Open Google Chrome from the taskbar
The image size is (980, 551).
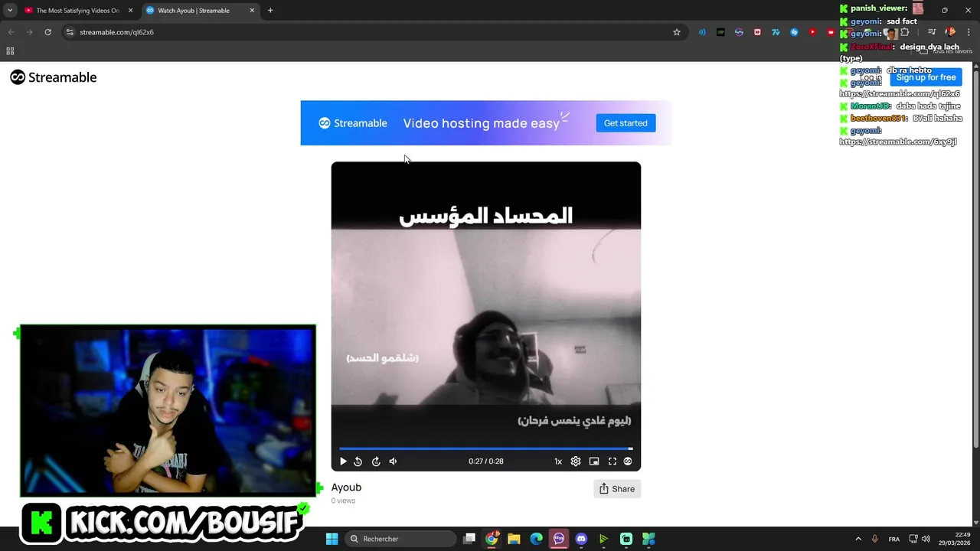492,539
